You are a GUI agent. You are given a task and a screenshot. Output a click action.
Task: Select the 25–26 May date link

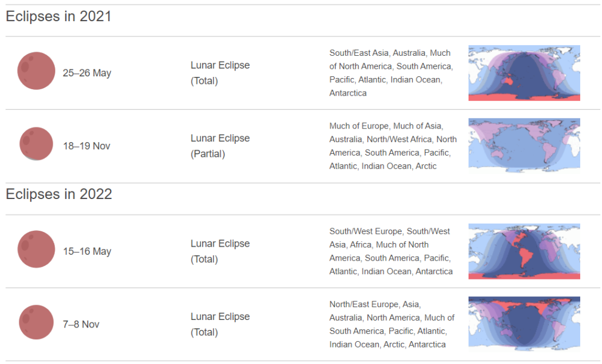point(87,73)
